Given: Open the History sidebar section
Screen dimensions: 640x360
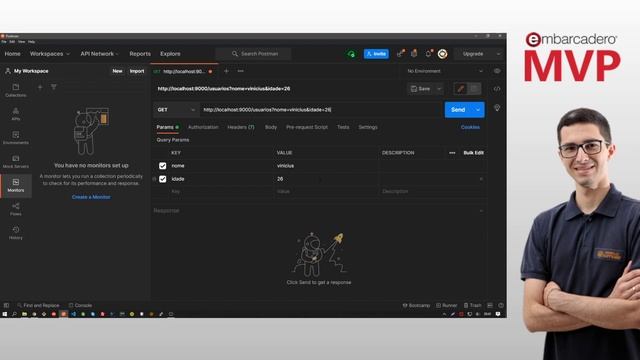Looking at the screenshot, I should point(16,233).
